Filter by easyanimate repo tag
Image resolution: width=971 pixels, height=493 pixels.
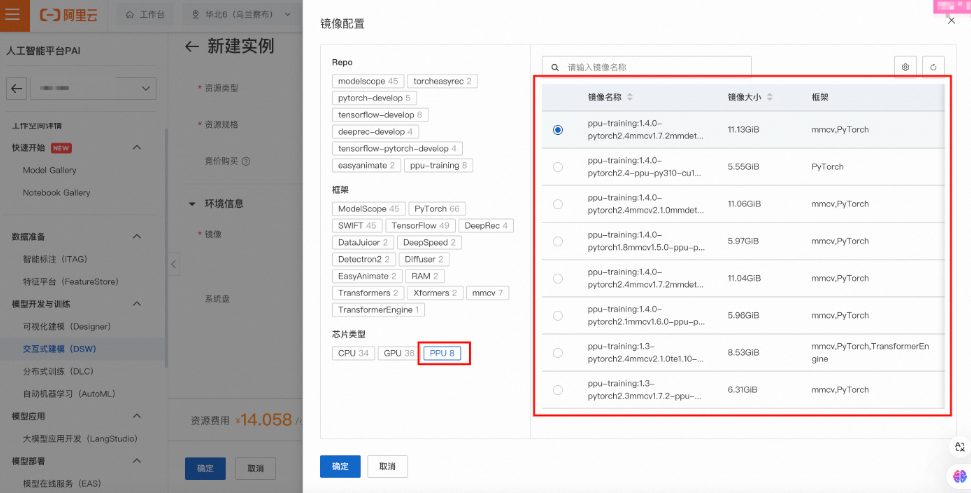(366, 165)
